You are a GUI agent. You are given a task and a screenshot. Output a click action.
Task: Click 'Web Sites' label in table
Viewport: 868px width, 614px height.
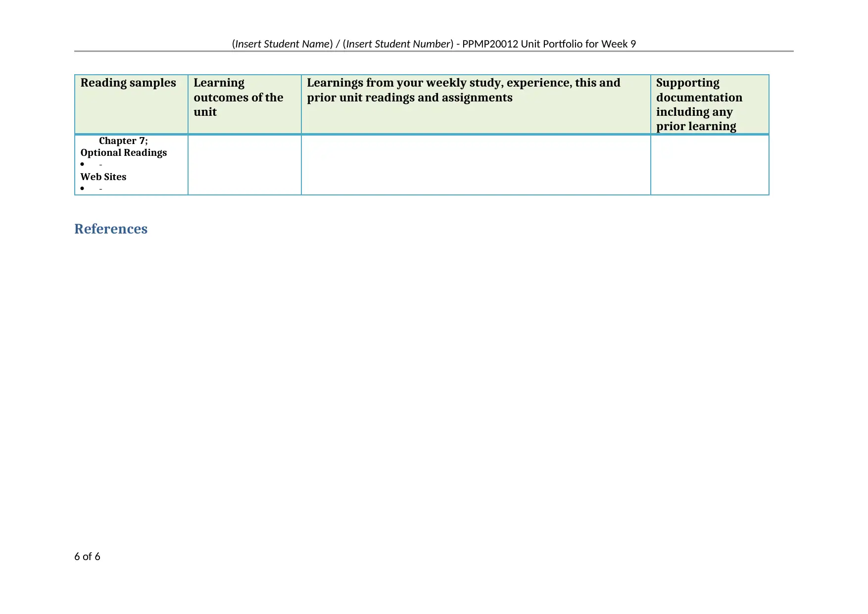(103, 177)
